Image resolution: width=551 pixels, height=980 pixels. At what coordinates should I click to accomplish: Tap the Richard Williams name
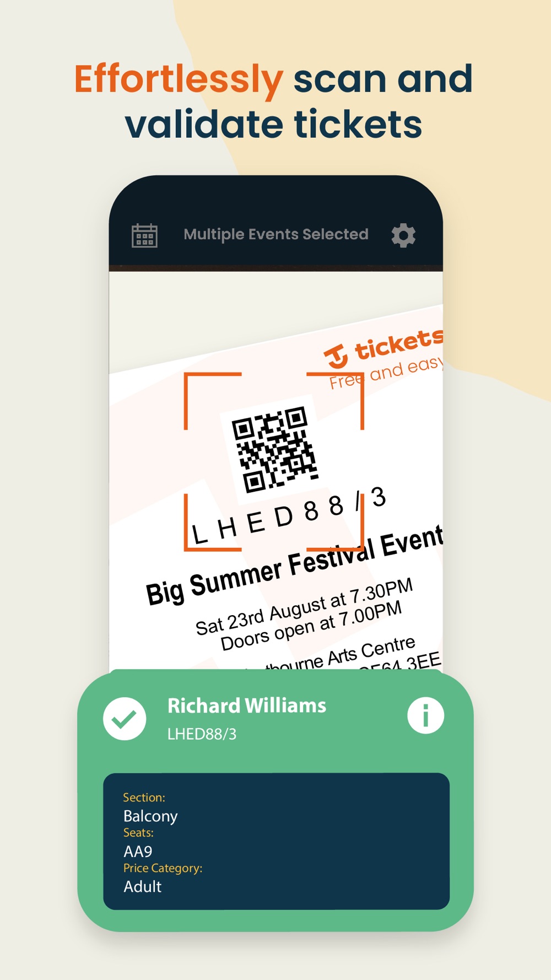pyautogui.click(x=247, y=706)
